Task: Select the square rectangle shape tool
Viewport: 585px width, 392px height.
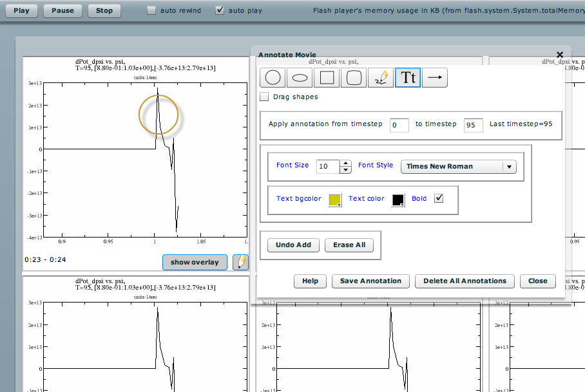Action: tap(327, 77)
